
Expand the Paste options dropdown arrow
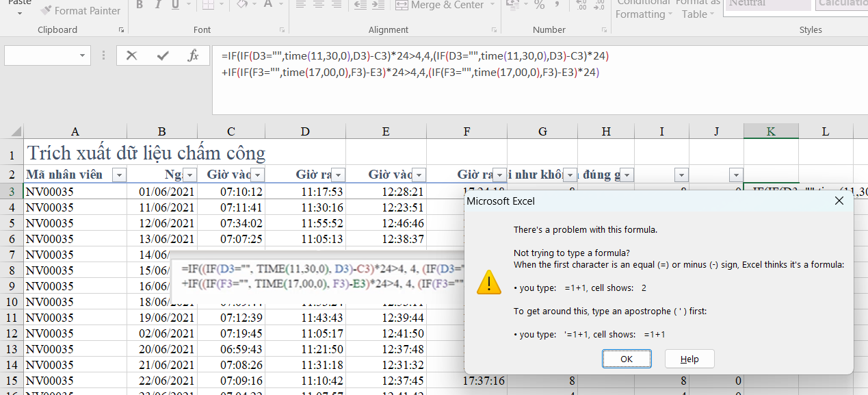click(x=19, y=13)
